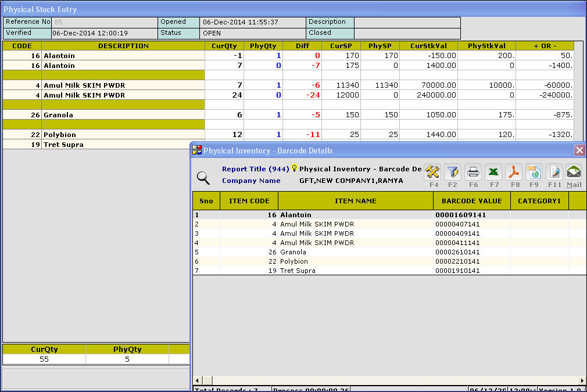
Task: Sort by ITEM NAME column header
Action: [x=356, y=201]
